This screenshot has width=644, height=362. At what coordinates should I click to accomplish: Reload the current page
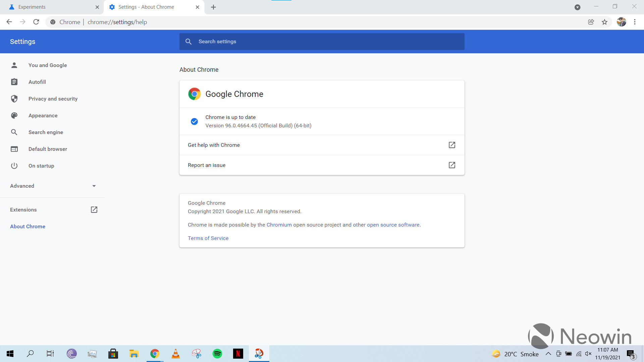36,22
